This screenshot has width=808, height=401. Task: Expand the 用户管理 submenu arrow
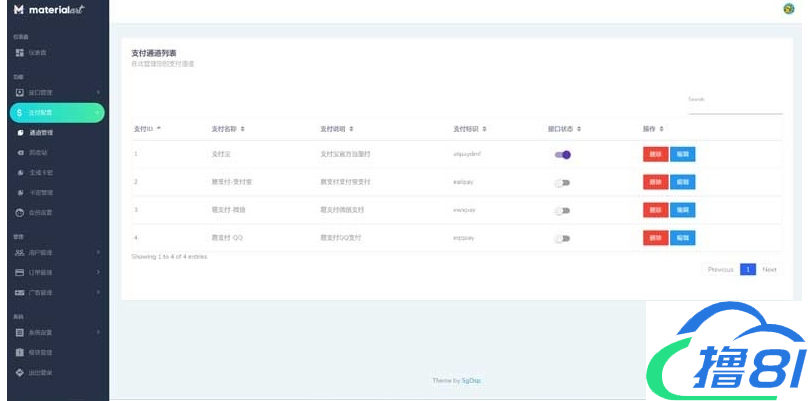pyautogui.click(x=97, y=253)
